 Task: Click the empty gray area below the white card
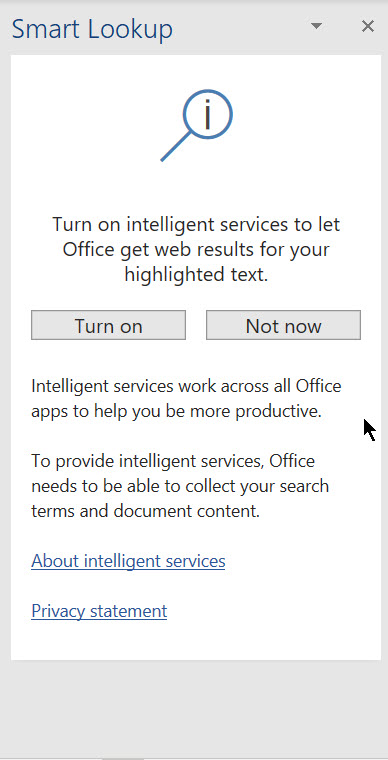click(194, 708)
